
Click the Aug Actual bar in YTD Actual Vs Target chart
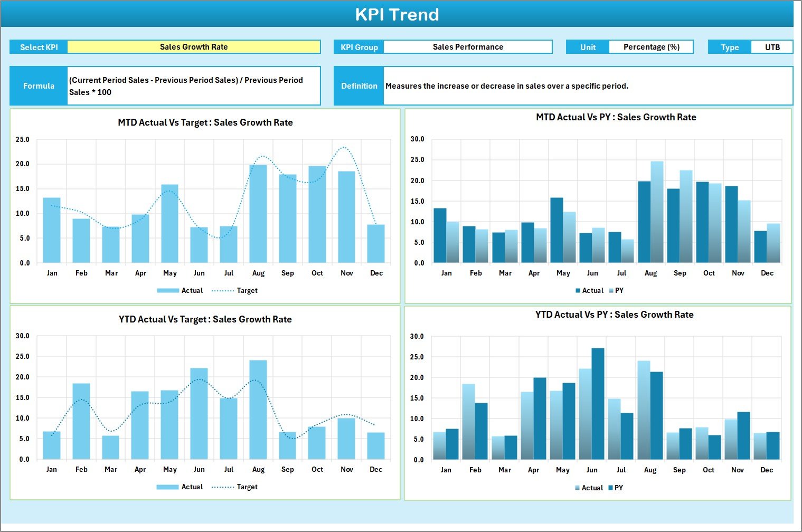coord(258,410)
